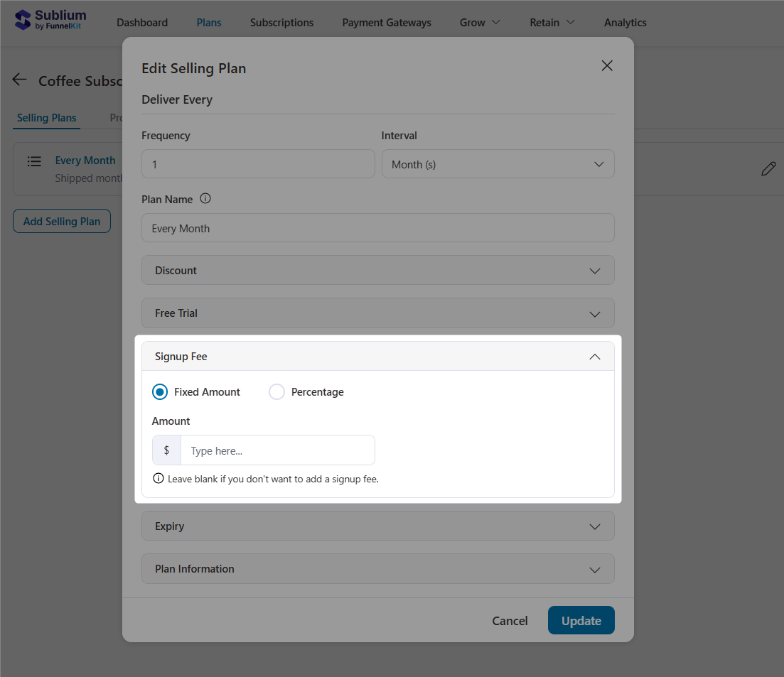This screenshot has width=784, height=677.
Task: Switch signup fee to Percentage
Action: [276, 391]
